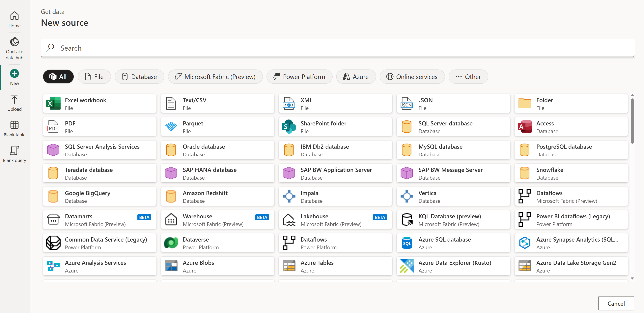Screen dimensions: 644x313
Task: Click the Excel workbook file icon
Action: pos(53,104)
